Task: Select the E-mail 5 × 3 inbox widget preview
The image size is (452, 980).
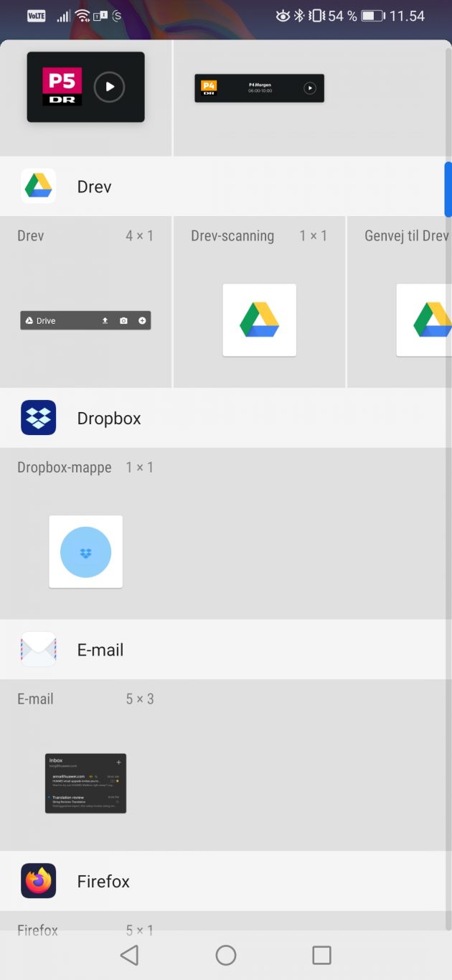Action: (x=85, y=783)
